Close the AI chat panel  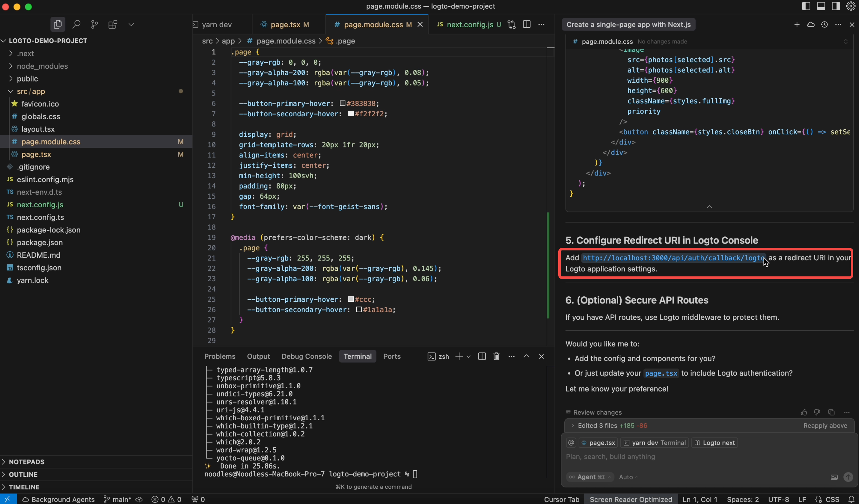click(x=852, y=24)
